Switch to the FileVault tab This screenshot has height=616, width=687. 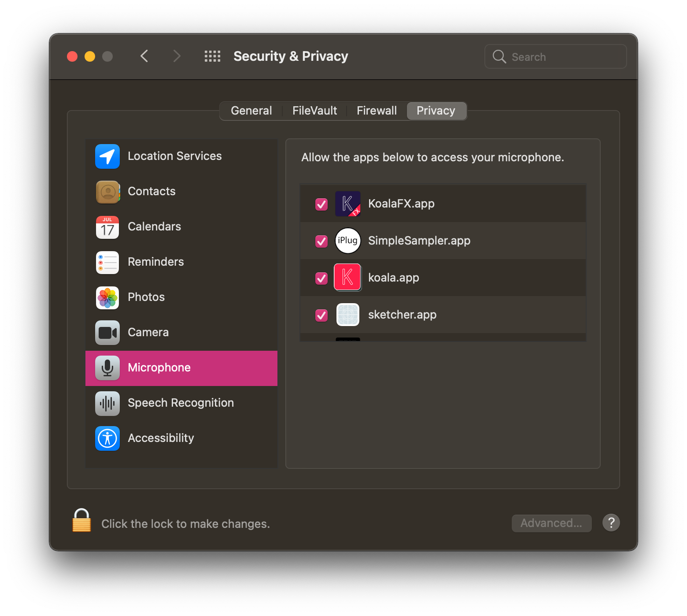(314, 111)
